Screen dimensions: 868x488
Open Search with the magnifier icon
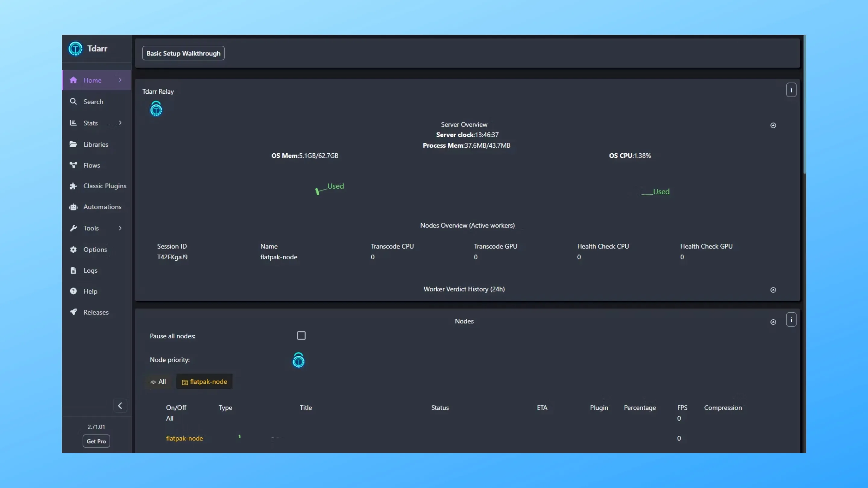click(73, 102)
